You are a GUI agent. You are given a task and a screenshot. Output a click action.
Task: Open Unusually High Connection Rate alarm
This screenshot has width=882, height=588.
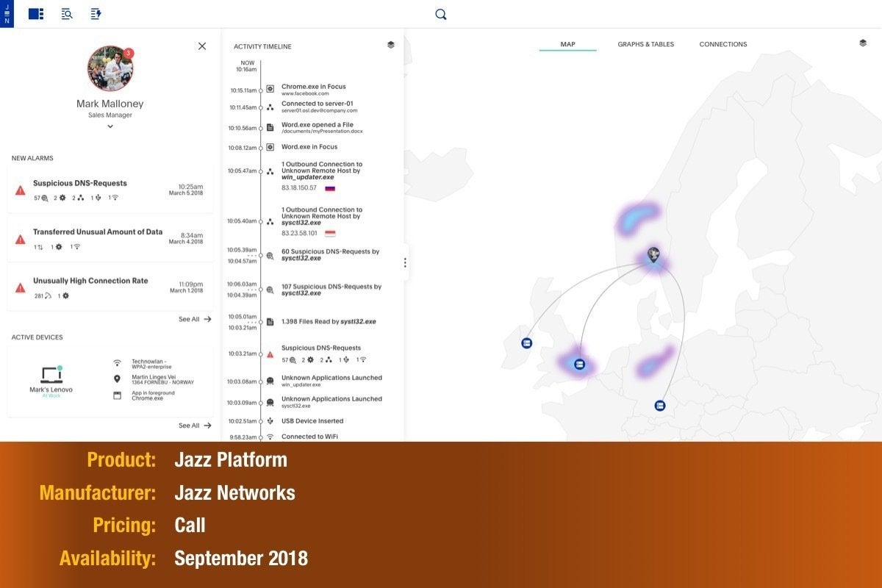[x=110, y=287]
